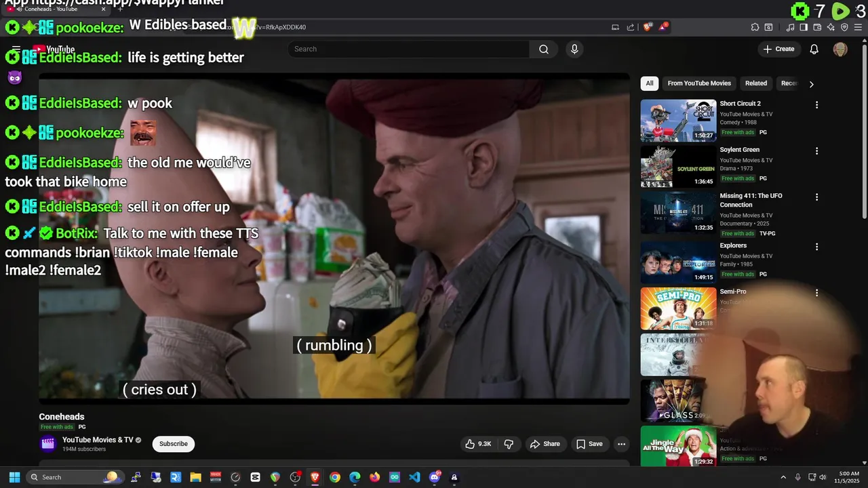868x488 pixels.
Task: Open Explorers movie thumbnail
Action: click(x=678, y=262)
